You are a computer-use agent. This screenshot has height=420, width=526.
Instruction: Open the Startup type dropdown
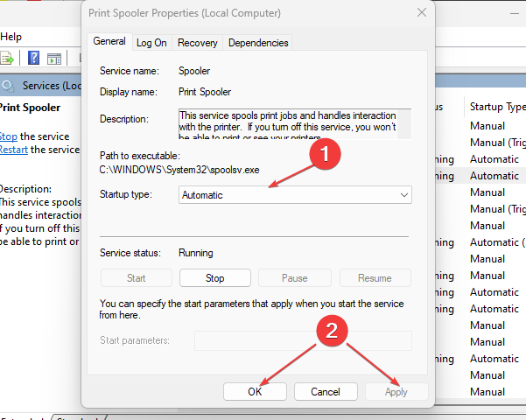295,195
